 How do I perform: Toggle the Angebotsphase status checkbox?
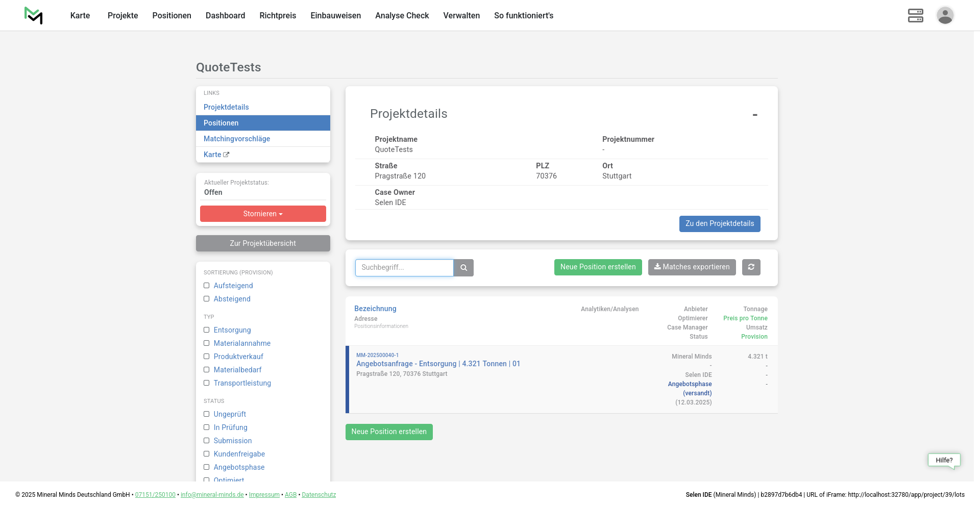(x=207, y=467)
